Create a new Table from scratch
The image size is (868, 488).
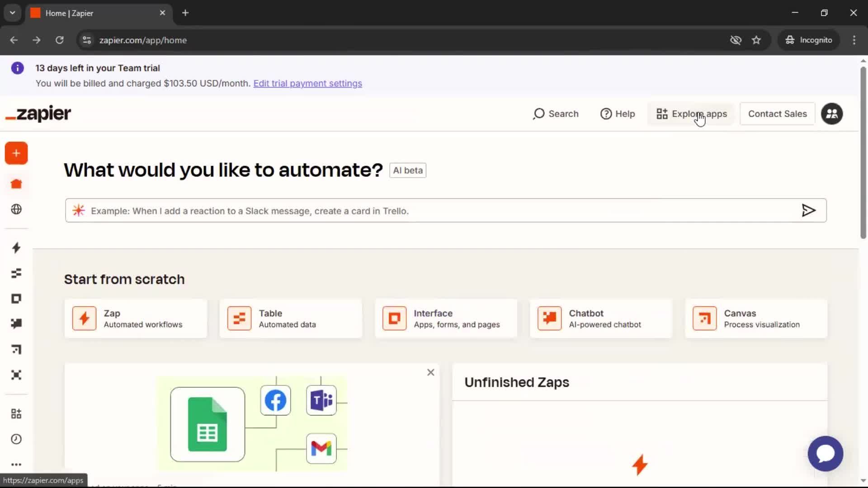coord(291,319)
